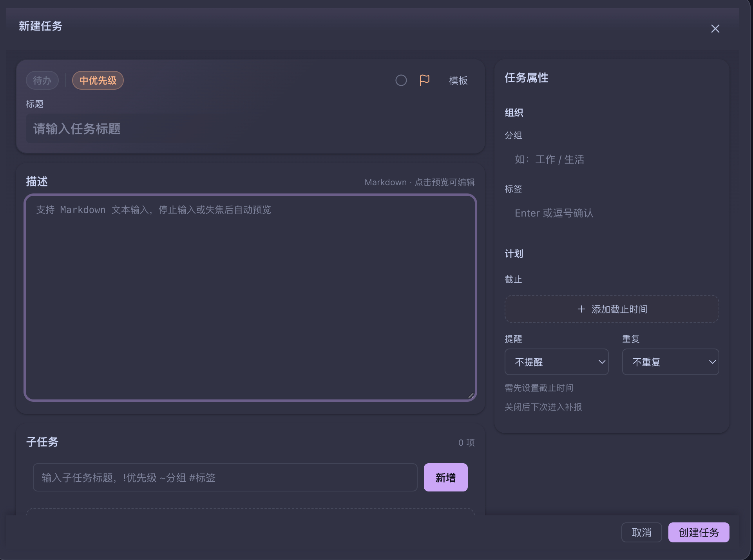Toggle the 中优先级 priority pill
This screenshot has height=560, width=753.
[x=98, y=80]
